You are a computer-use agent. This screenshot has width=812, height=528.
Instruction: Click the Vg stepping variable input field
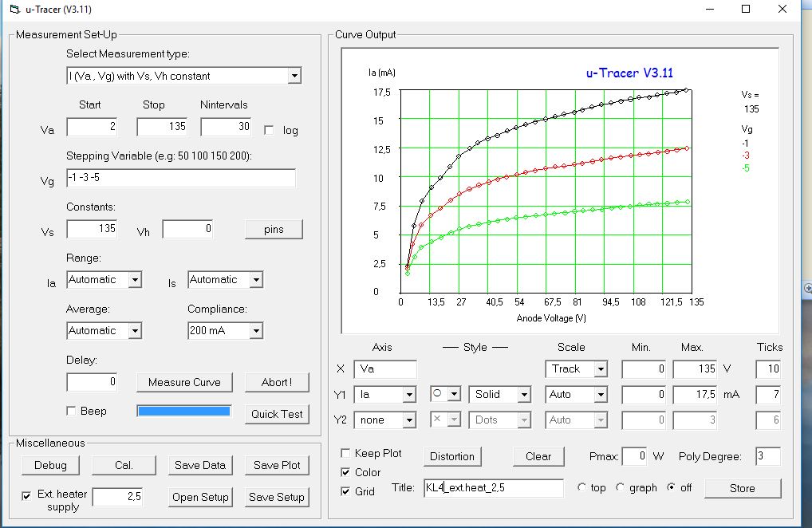180,178
